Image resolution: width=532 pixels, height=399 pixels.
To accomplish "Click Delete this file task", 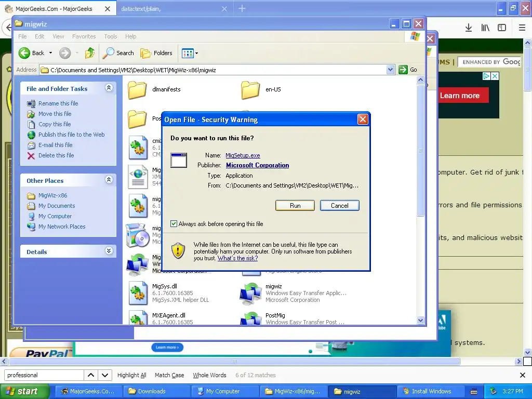I will pos(56,155).
